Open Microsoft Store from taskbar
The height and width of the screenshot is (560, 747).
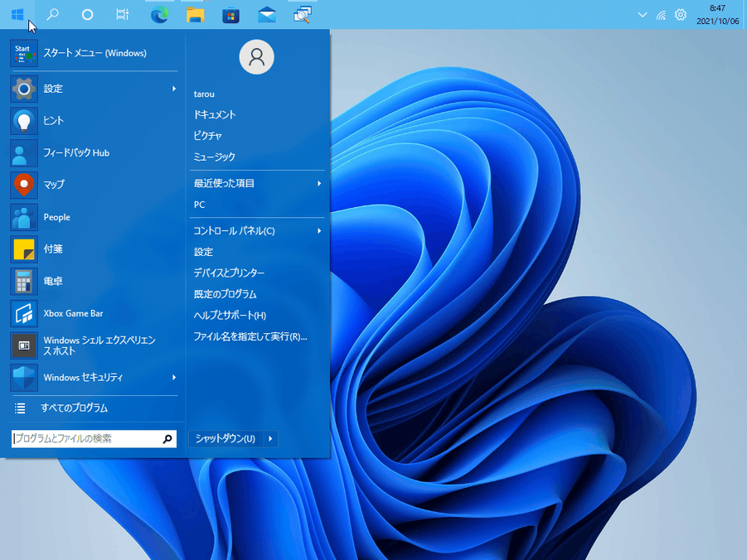click(230, 15)
